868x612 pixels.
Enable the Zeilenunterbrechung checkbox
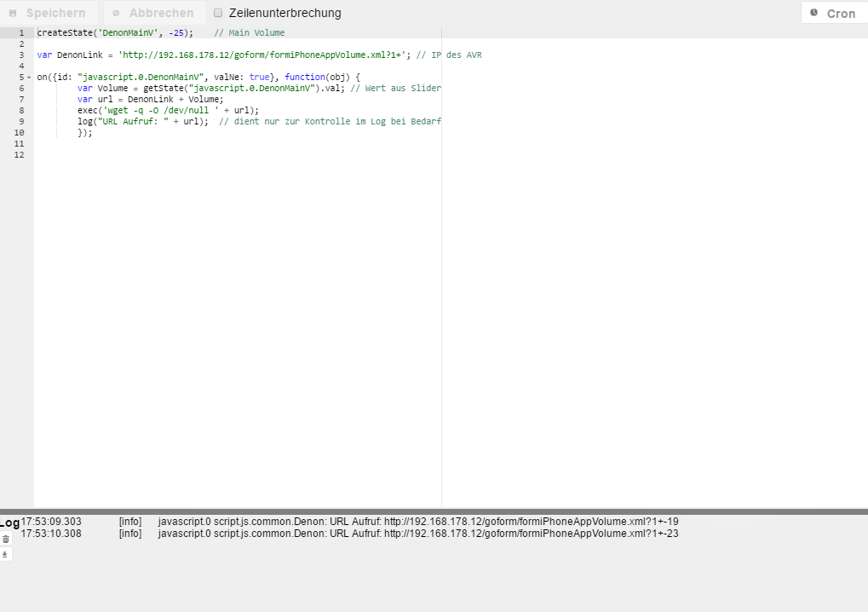(218, 13)
